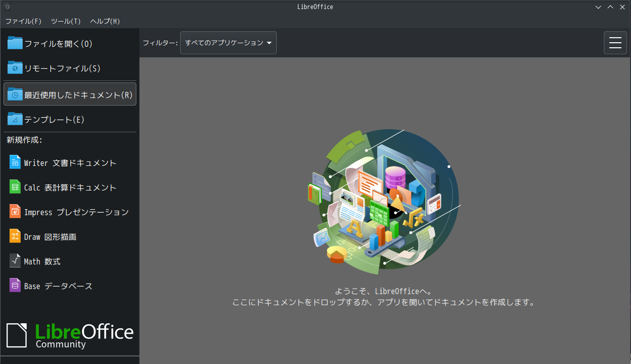Screen dimensions: 631x364
Task: Click the Writer document icon
Action: 15,162
